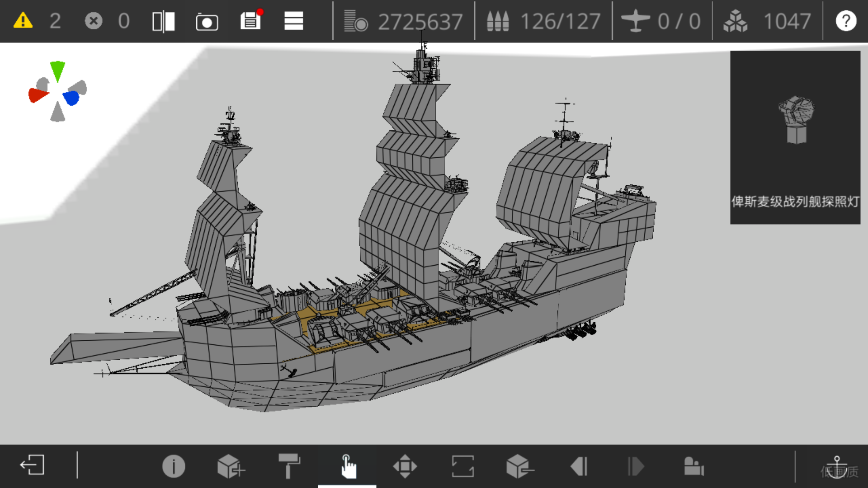Screen dimensions: 868x488
Task: Open the warnings indicator with yellow triangle
Action: click(x=23, y=21)
